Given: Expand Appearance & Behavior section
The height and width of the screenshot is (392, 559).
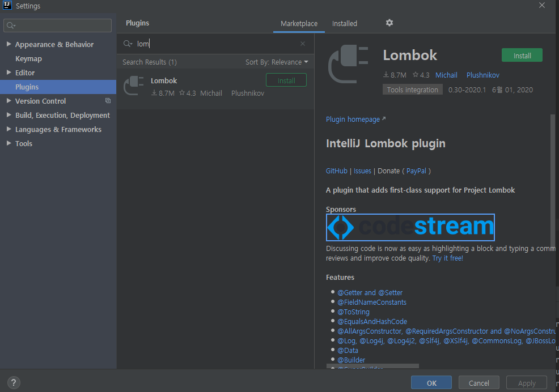Looking at the screenshot, I should click(9, 44).
